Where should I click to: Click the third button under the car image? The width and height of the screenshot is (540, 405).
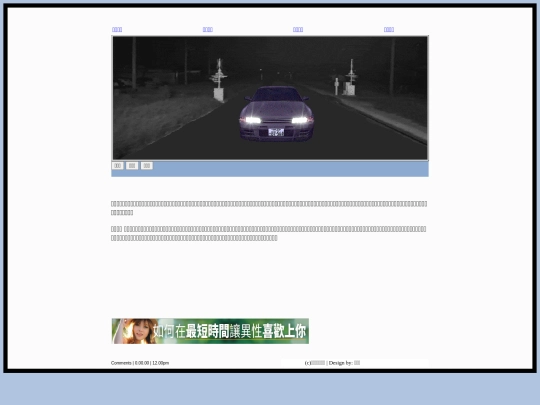[147, 166]
